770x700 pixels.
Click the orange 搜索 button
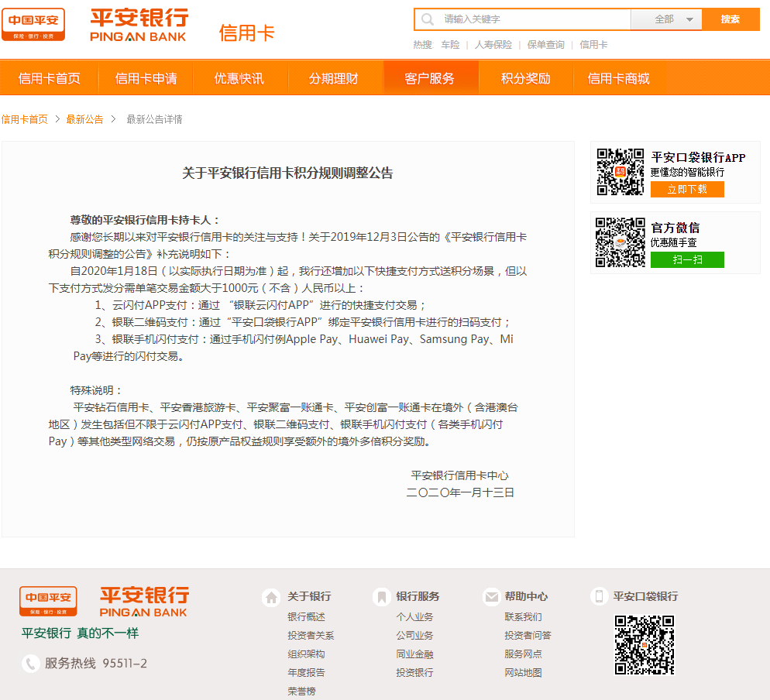pos(730,19)
